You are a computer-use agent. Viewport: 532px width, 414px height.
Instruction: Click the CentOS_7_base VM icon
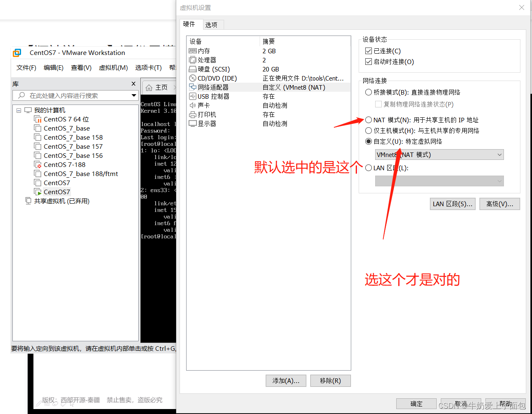(38, 128)
